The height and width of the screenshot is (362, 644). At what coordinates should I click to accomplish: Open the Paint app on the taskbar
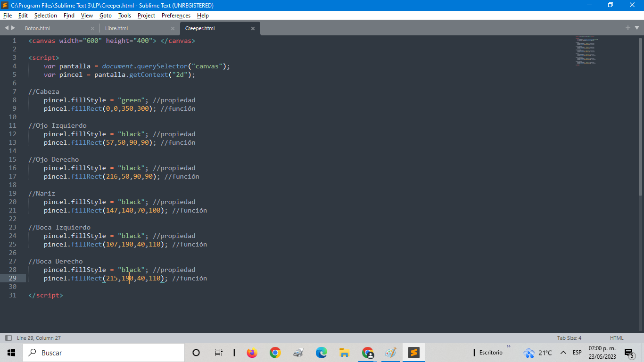click(x=391, y=353)
